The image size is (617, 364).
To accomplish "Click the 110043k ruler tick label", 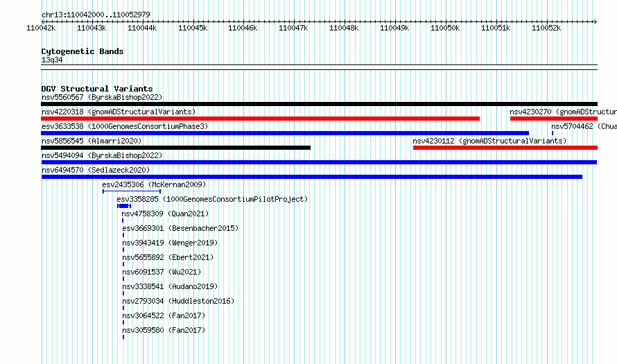I will [x=92, y=28].
